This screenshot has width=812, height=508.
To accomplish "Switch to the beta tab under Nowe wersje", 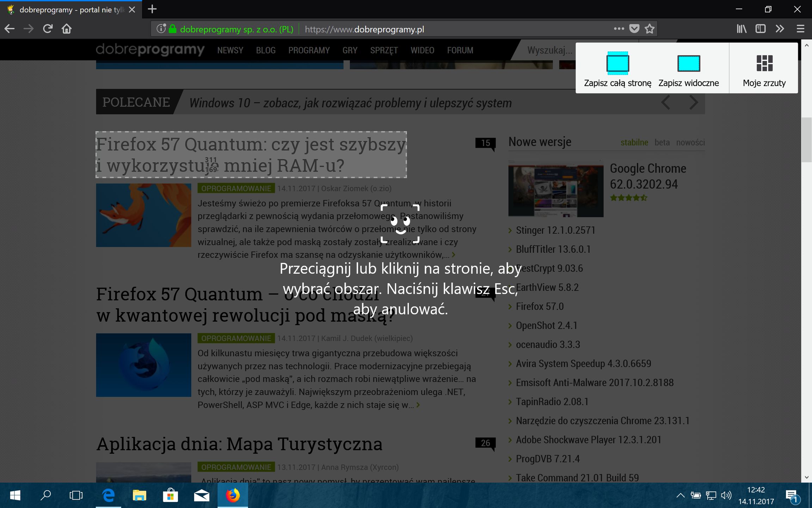I will click(662, 142).
